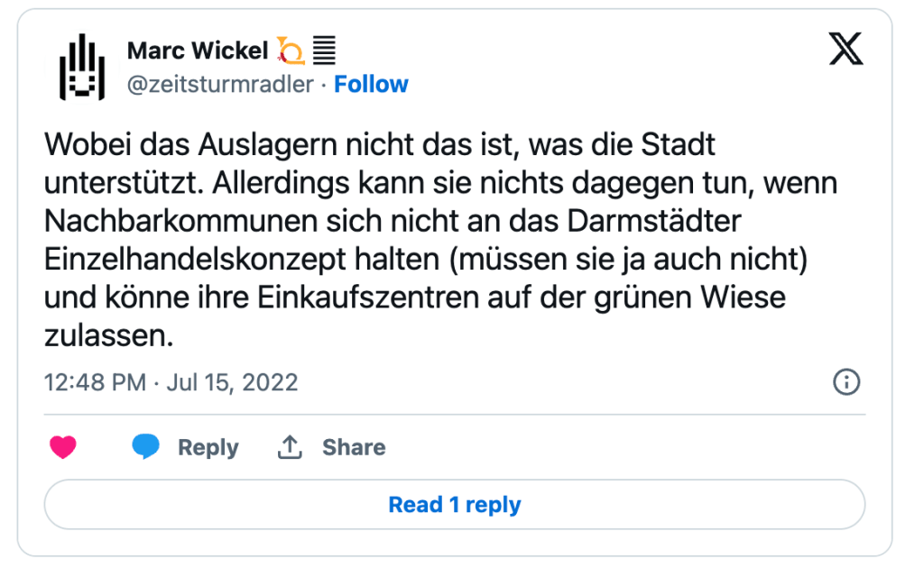Click the stacked lines symbol after the name

coord(324,50)
